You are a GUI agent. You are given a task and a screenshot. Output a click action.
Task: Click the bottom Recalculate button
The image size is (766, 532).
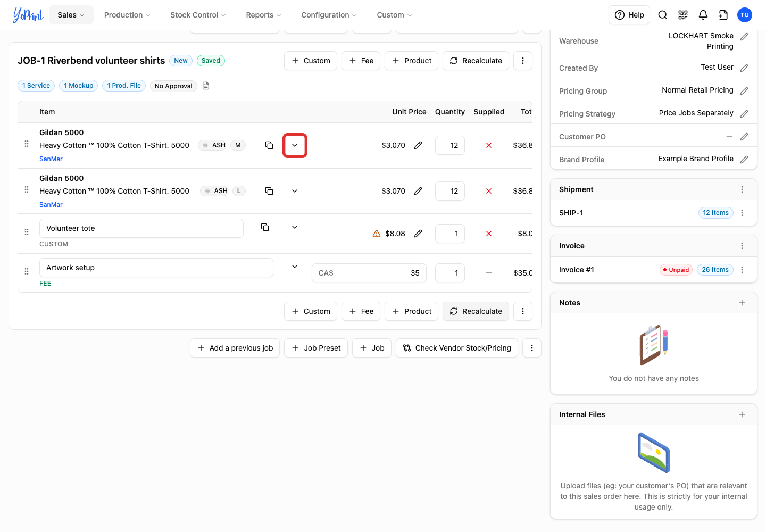(476, 311)
